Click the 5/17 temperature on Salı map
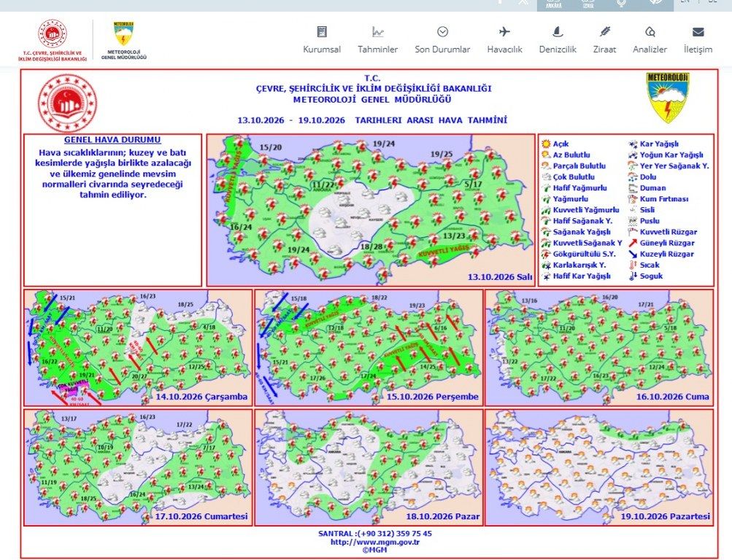Viewport: 732px width, 560px height. [474, 184]
